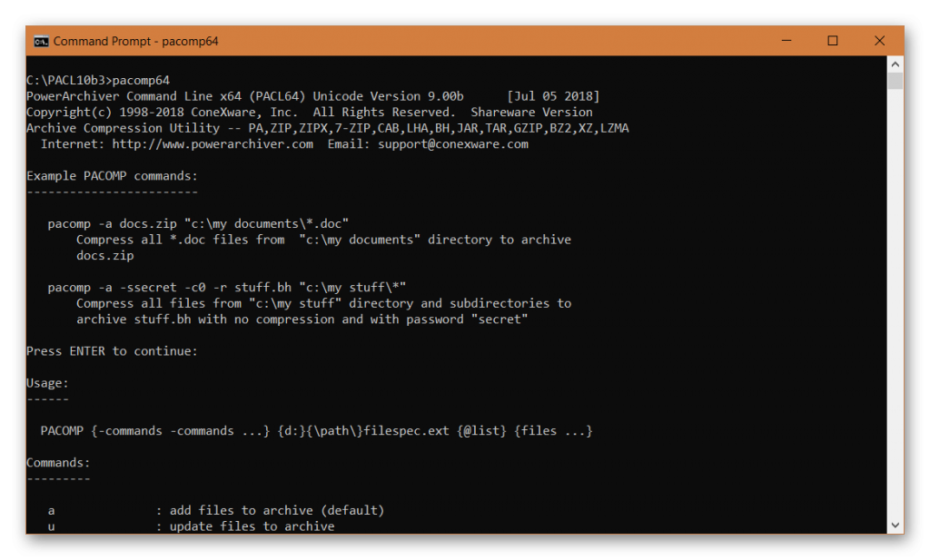Click the Command Prompt icon in the title bar
930x560 pixels.
tap(40, 40)
